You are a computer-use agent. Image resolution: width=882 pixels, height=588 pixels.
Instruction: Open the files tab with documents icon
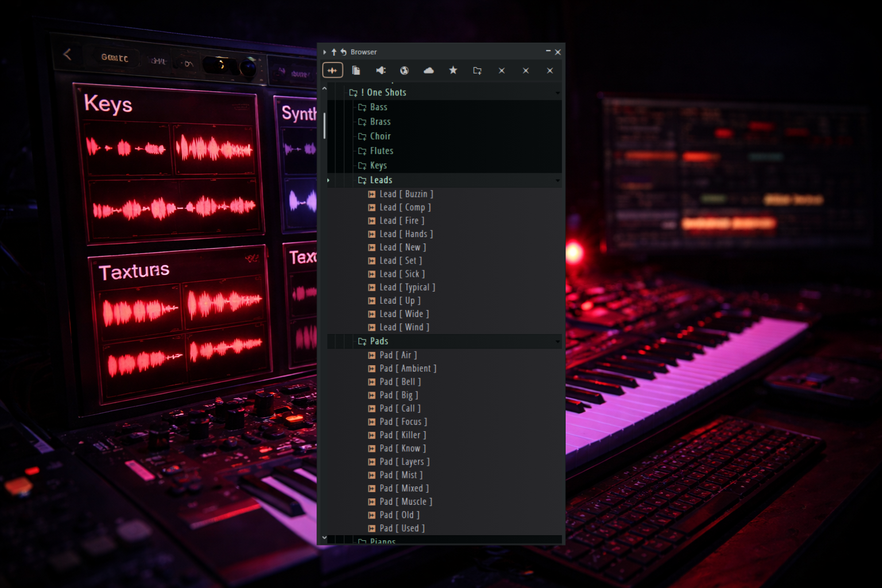tap(356, 70)
